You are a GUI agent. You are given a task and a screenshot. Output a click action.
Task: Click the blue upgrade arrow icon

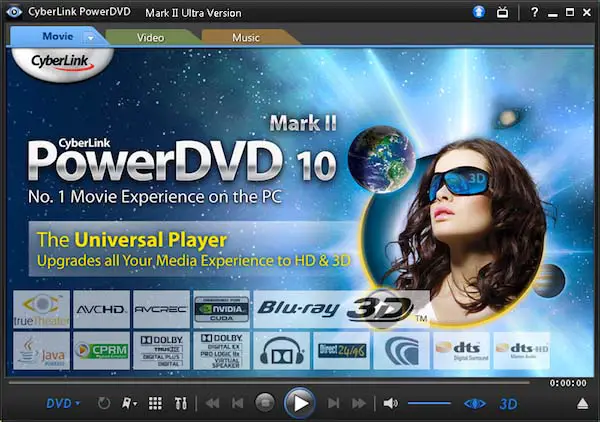(x=479, y=12)
